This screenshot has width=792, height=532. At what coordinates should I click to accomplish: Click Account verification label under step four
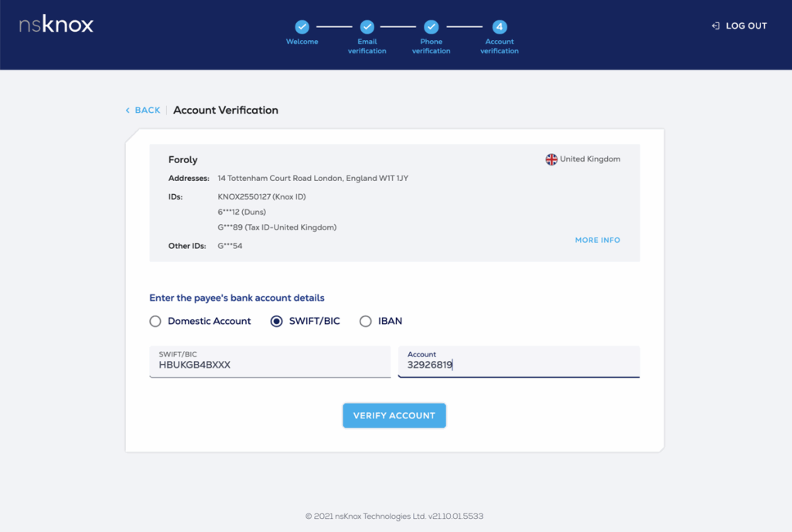point(499,46)
